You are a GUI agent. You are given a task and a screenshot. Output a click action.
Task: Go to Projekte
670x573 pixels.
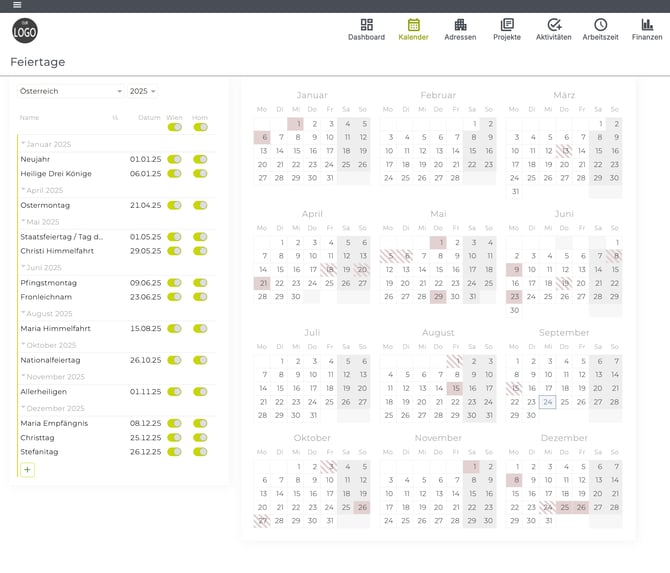(x=507, y=29)
